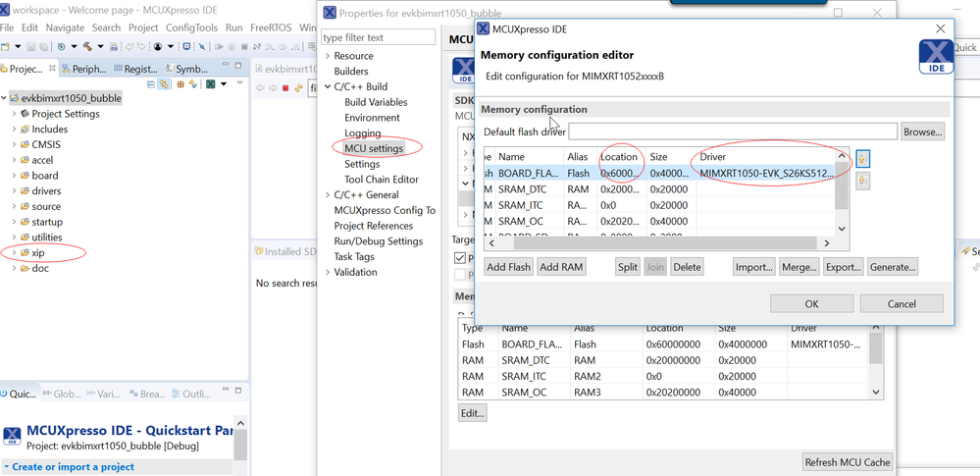This screenshot has width=980, height=476.
Task: Click the Default flash driver input field
Action: 733,132
